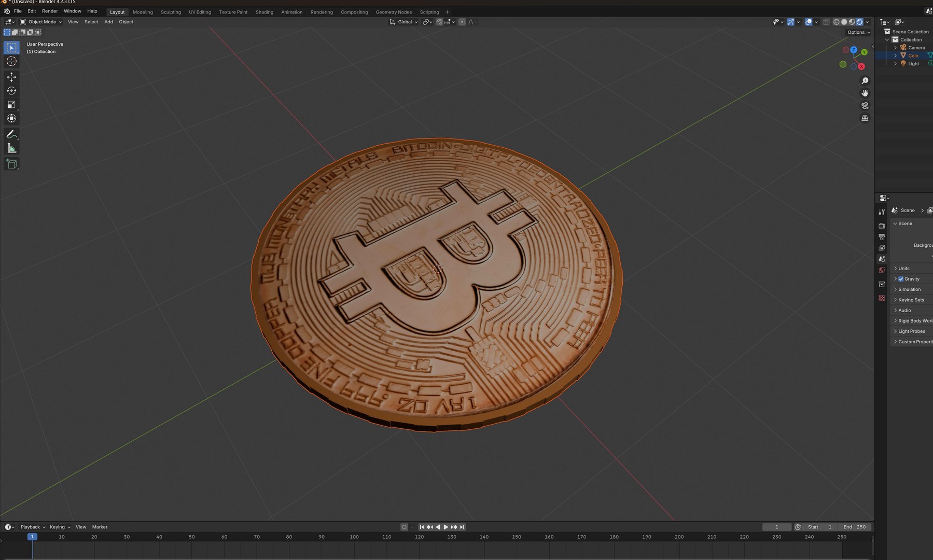Toggle the Gravity checkbox
The image size is (933, 560).
[x=901, y=279]
